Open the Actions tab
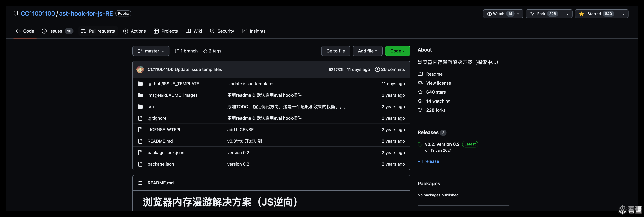This screenshot has height=217, width=644. coord(135,31)
